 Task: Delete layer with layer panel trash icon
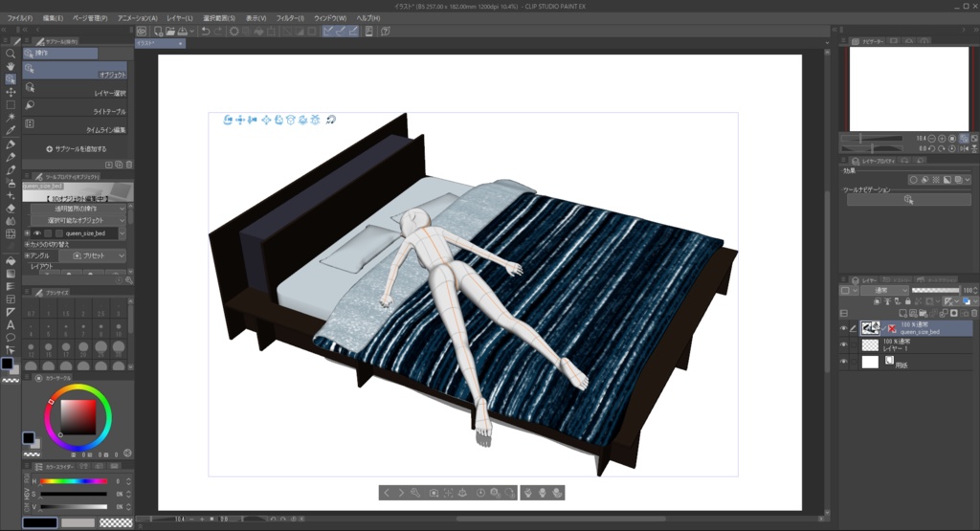(x=973, y=313)
